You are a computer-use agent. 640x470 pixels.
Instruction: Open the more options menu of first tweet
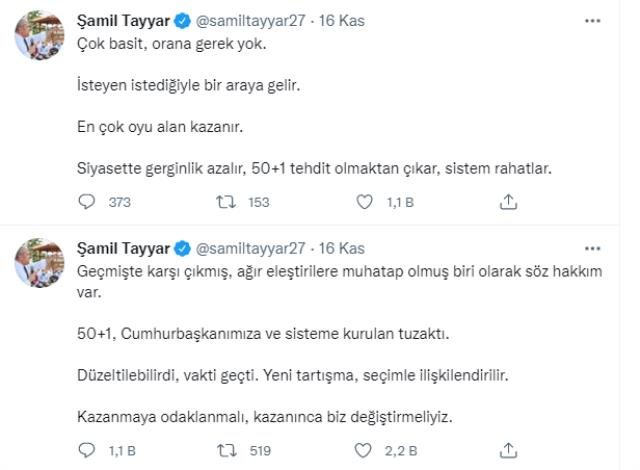click(592, 21)
